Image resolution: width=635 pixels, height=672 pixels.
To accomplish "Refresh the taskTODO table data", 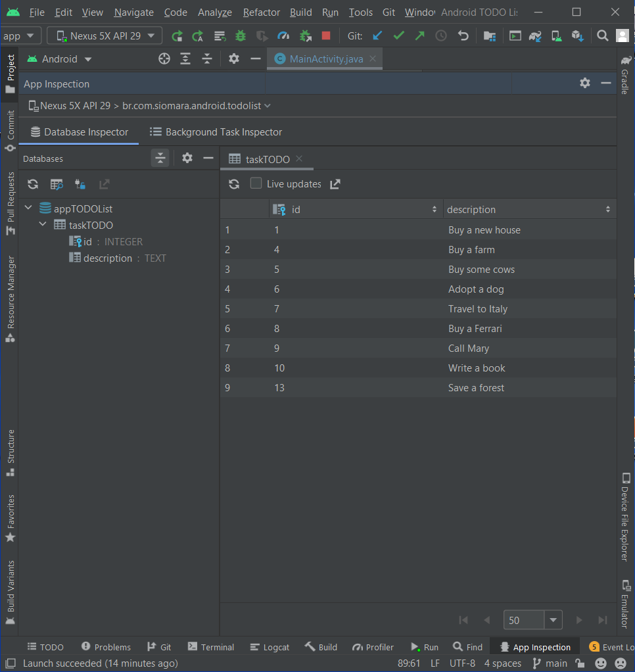I will (x=235, y=184).
